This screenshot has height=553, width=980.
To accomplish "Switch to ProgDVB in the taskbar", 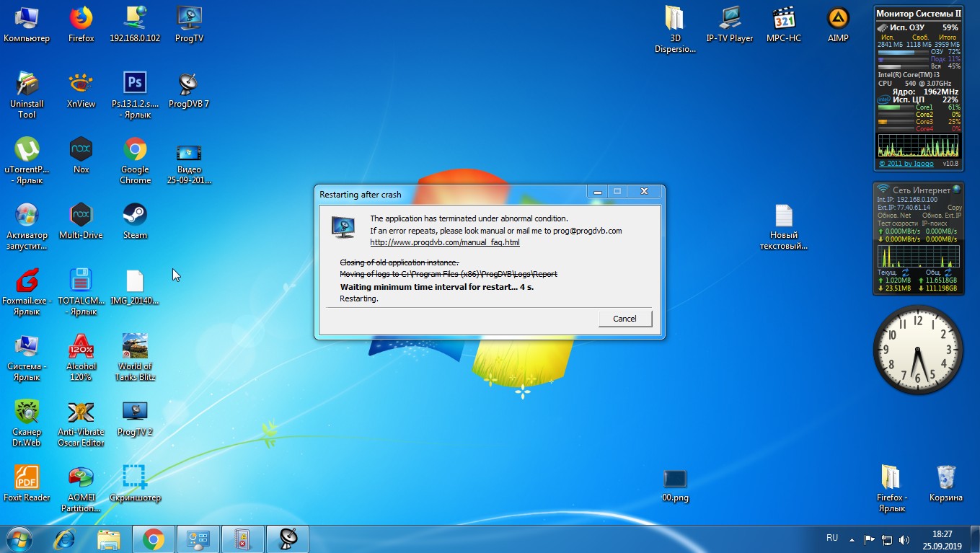I will pyautogui.click(x=288, y=539).
